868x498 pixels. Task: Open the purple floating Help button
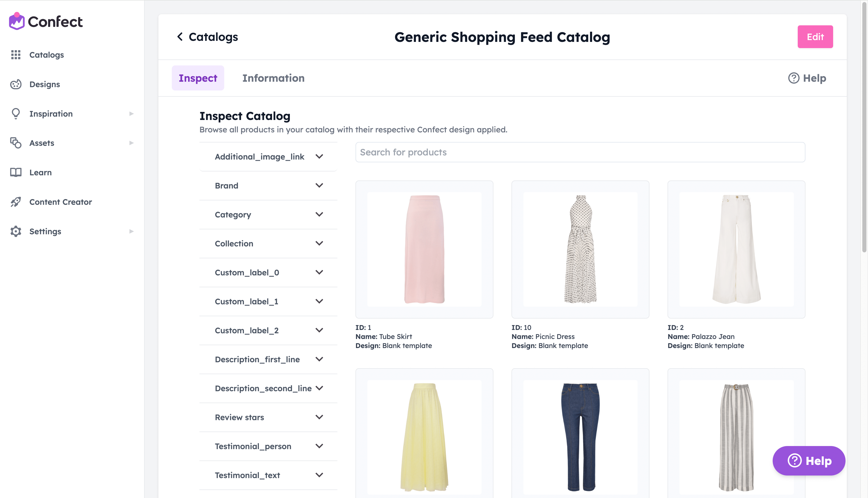[809, 460]
